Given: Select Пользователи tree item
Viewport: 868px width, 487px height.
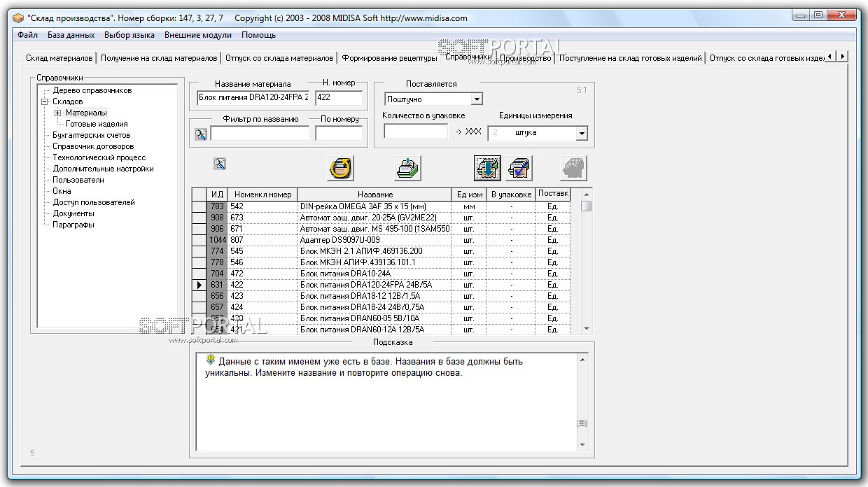Looking at the screenshot, I should pos(78,180).
